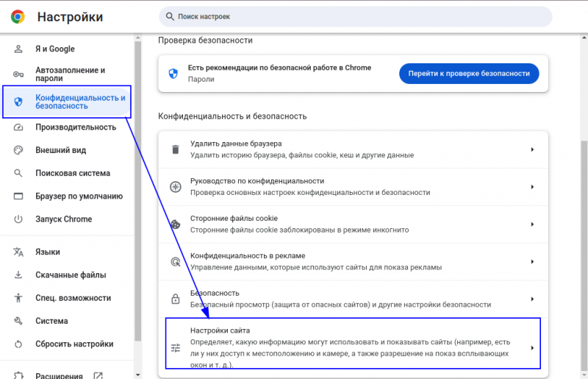Screen dimensions: 588x379
Task: Click the sliders icon for Настройки сайта
Action: [x=175, y=348]
